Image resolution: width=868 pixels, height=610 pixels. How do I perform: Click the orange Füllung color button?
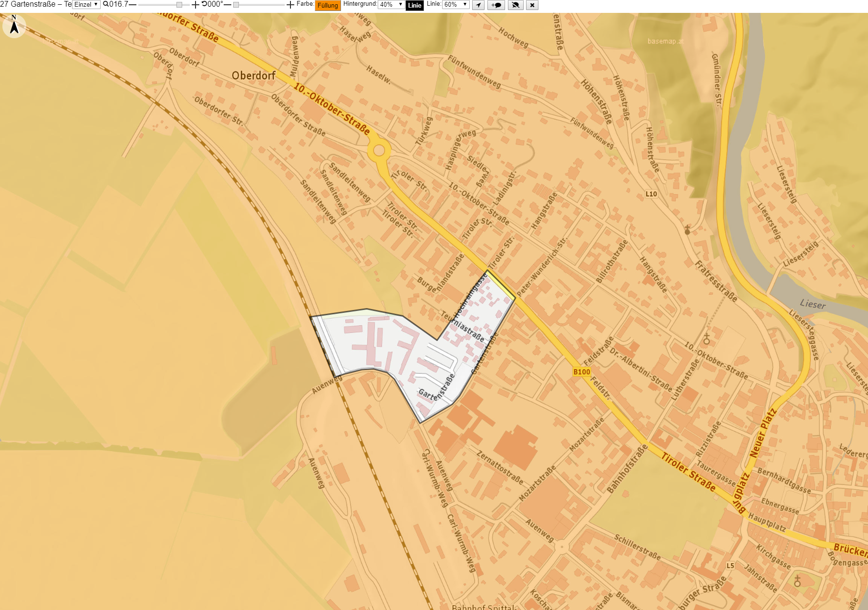coord(328,6)
